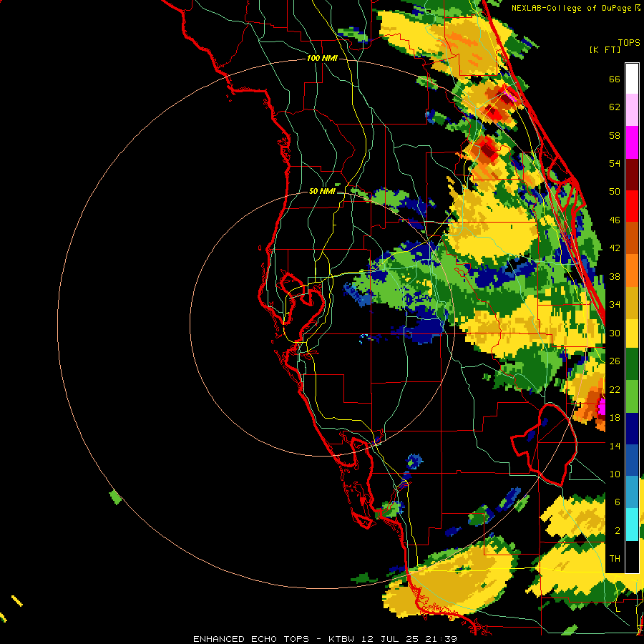Select the dark red legend swatch
The image size is (644, 644).
[632, 174]
